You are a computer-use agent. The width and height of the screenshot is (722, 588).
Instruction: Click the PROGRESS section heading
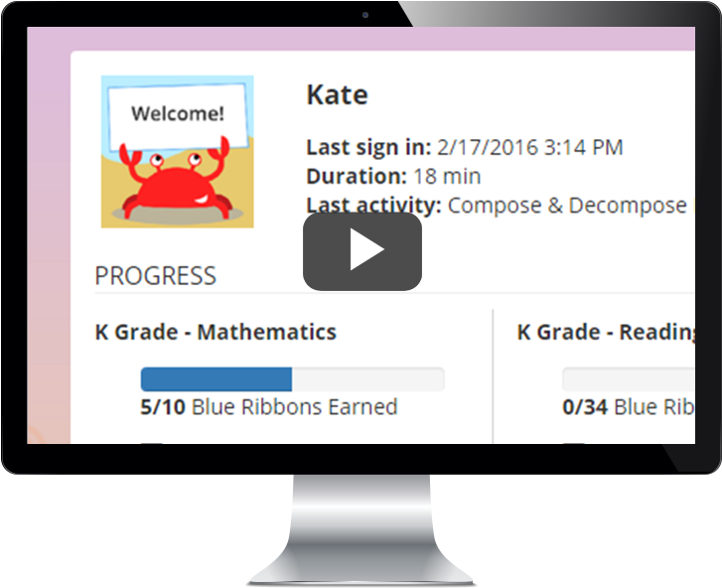coord(155,276)
